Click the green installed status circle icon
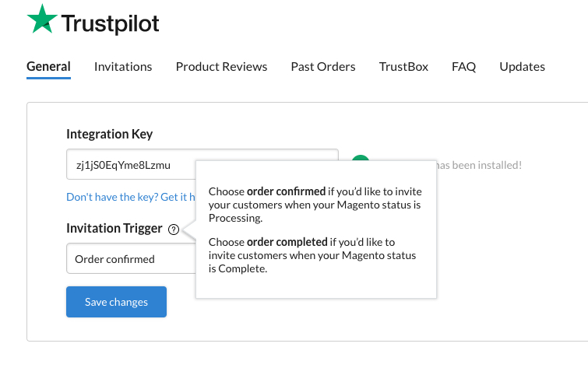 pyautogui.click(x=361, y=158)
